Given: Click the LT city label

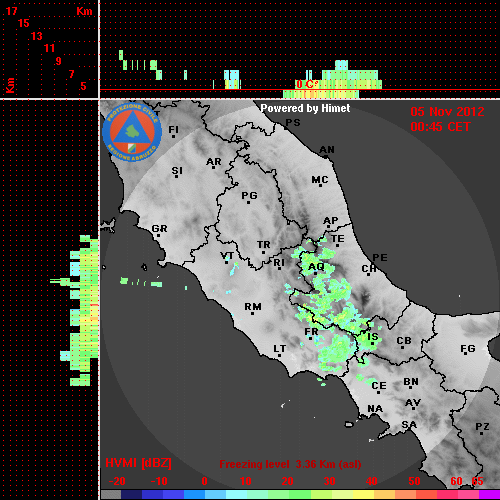Looking at the screenshot, I should click(280, 349).
